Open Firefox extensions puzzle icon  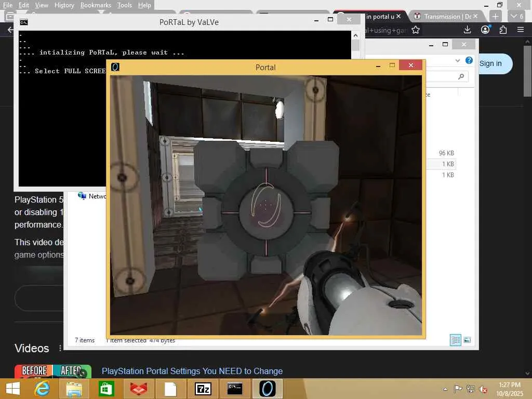pyautogui.click(x=503, y=30)
